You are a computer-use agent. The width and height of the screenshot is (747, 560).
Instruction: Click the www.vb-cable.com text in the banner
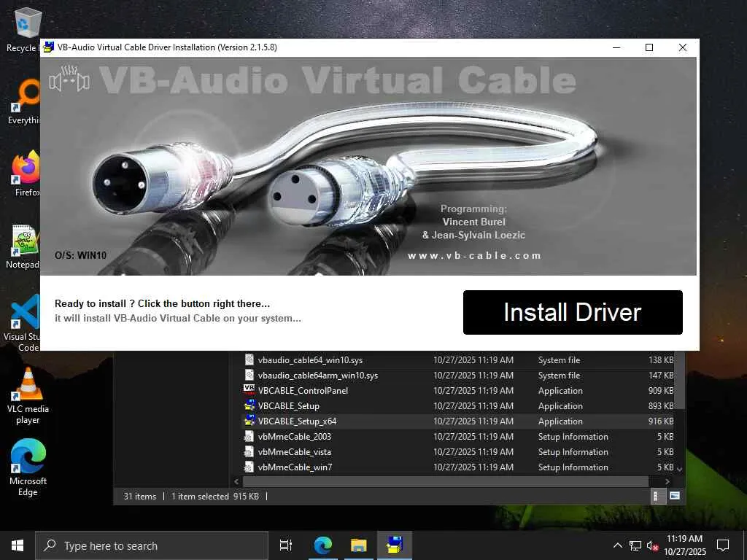pos(474,256)
